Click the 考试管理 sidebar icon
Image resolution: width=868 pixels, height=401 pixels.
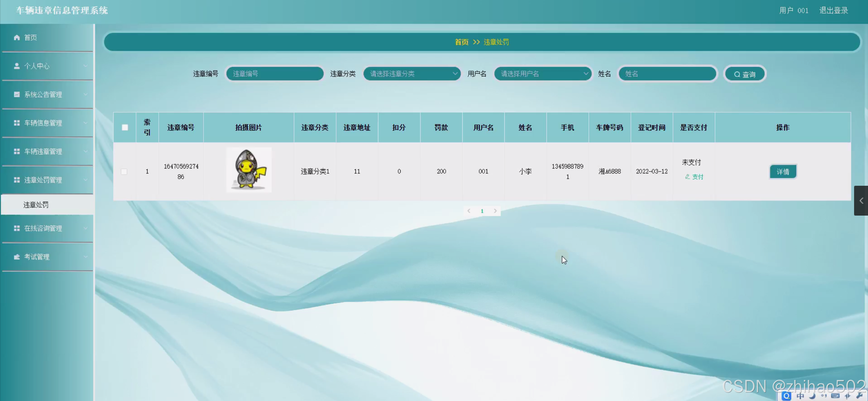17,257
